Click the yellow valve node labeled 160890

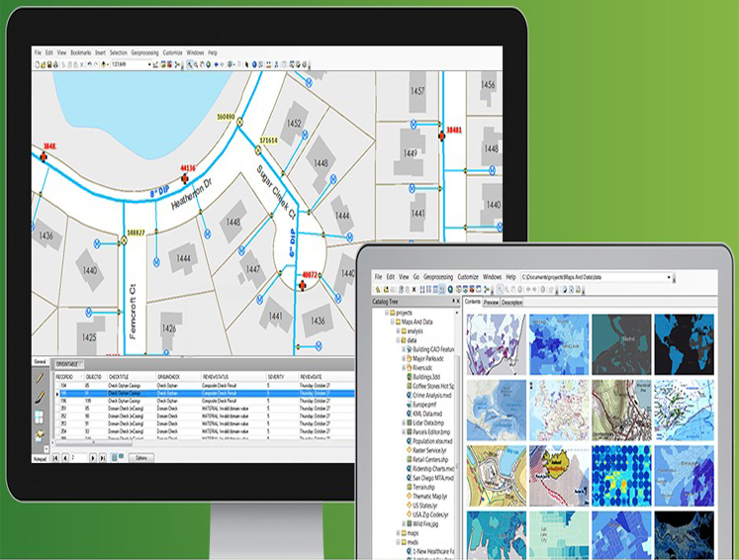click(x=237, y=122)
